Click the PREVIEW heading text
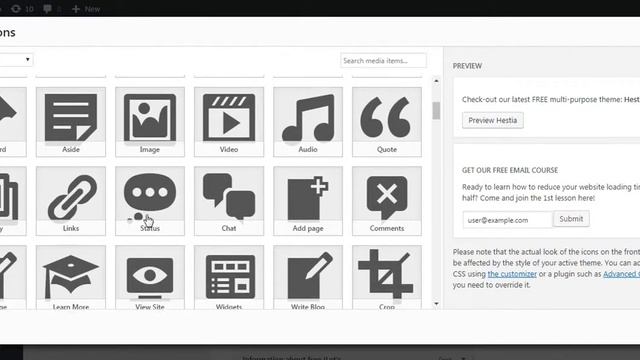Screen dimensions: 640x360 467,66
